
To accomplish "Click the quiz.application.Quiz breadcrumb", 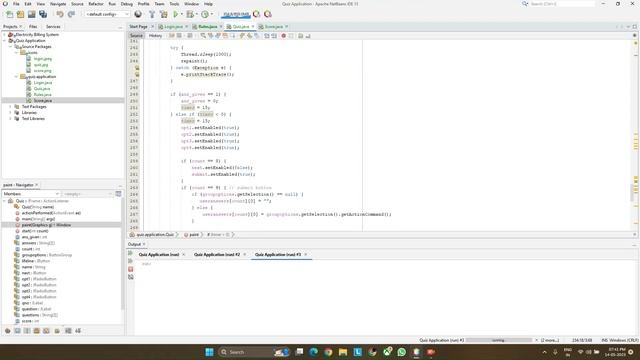I will click(x=155, y=235).
